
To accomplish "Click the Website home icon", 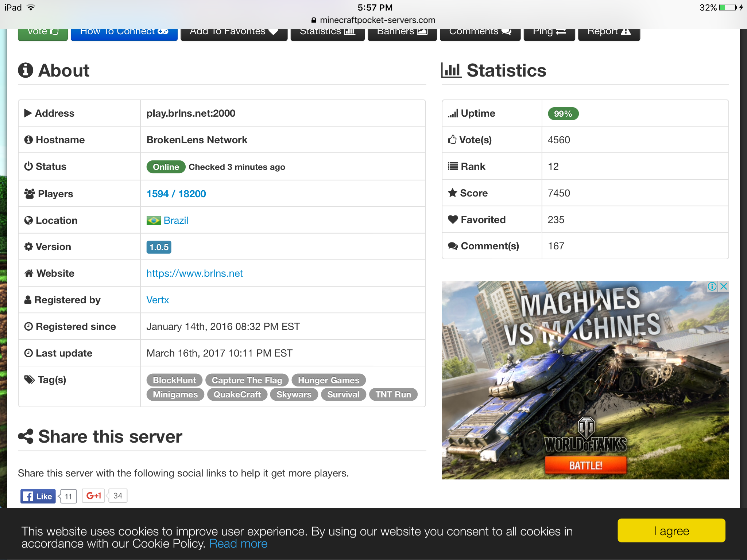I will click(x=29, y=273).
